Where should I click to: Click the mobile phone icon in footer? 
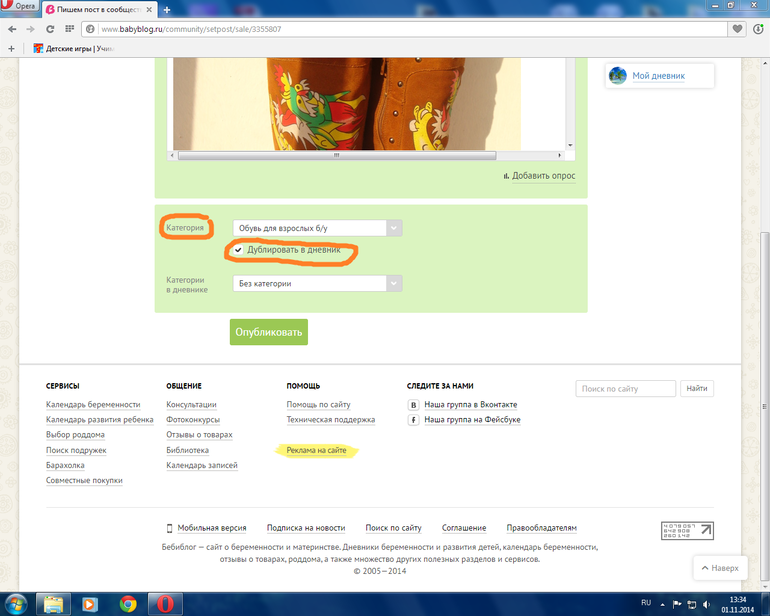(169, 528)
